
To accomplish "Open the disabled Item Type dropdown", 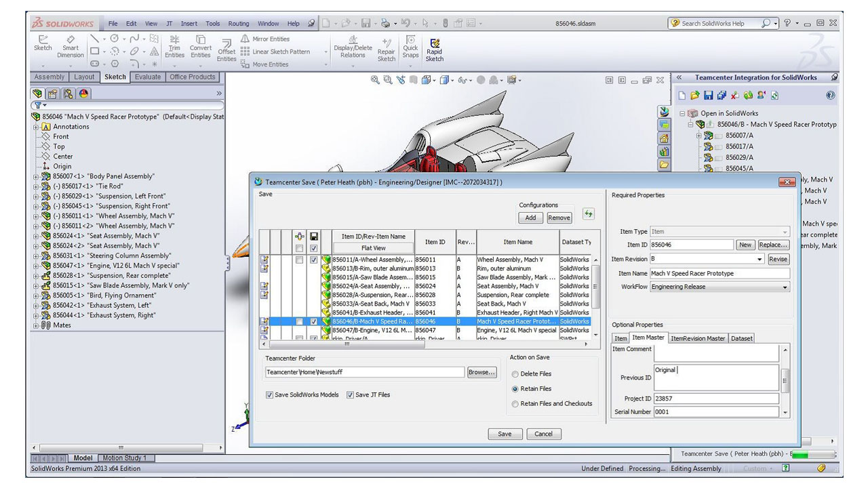I will point(785,231).
